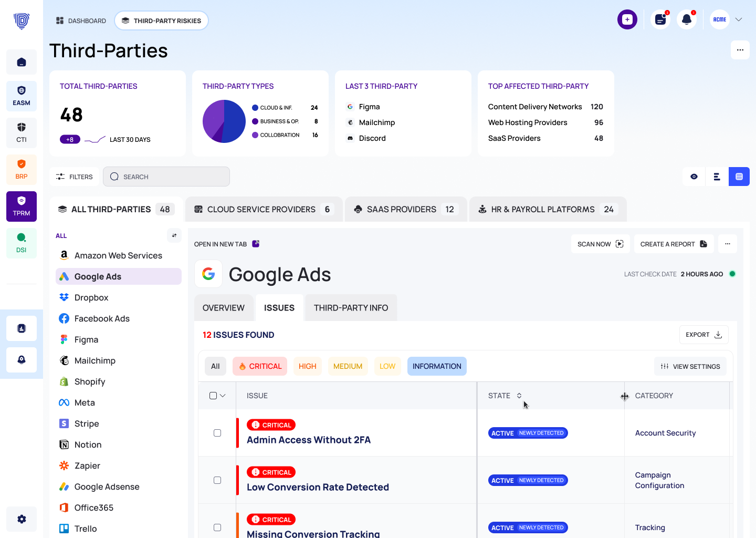Open the Issues tab
756x538 pixels.
[x=279, y=308]
